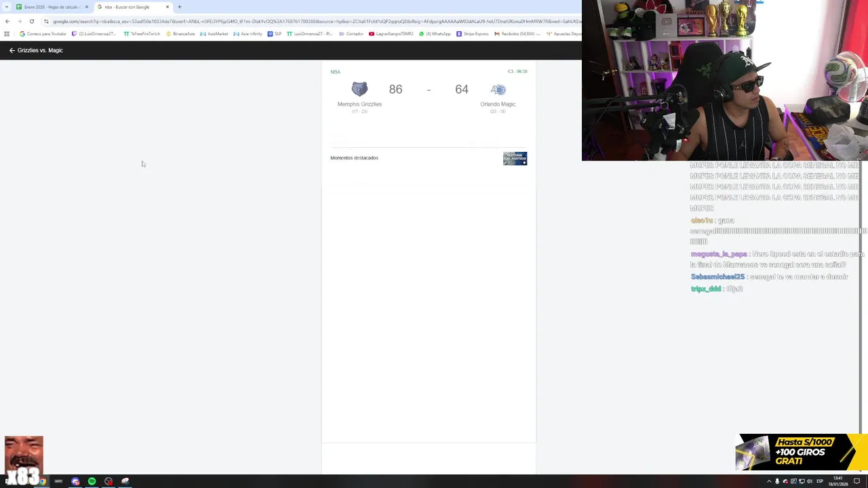Click the microphone tray icon
Viewport: 868px width, 488px height.
click(x=777, y=481)
